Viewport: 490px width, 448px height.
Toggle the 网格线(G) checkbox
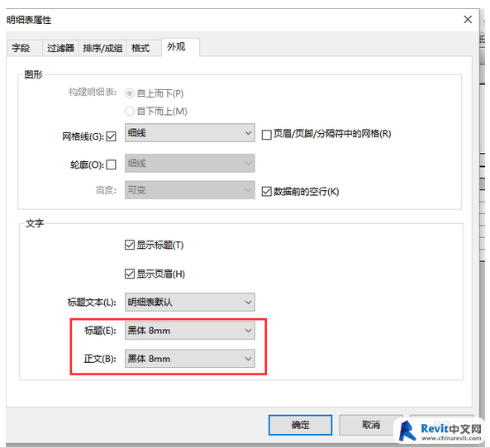pos(111,136)
